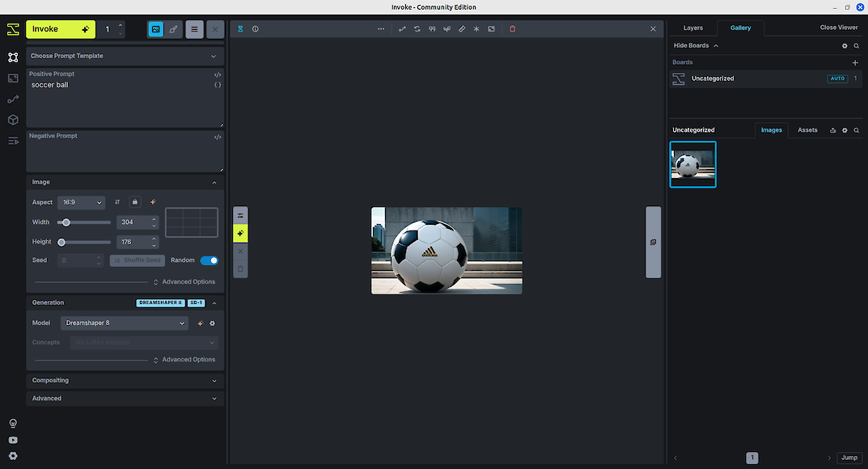The image size is (868, 469).
Task: Click the model defaults sparkle icon
Action: [x=201, y=323]
